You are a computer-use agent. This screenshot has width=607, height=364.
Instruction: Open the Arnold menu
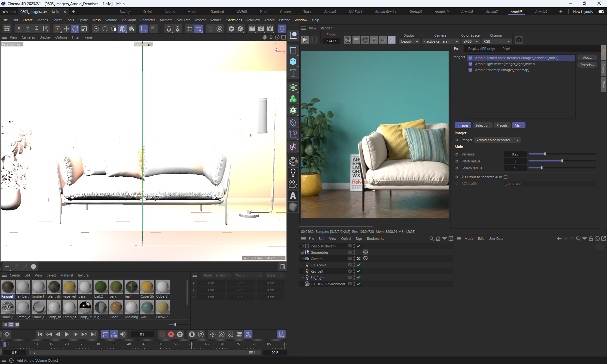(x=269, y=20)
